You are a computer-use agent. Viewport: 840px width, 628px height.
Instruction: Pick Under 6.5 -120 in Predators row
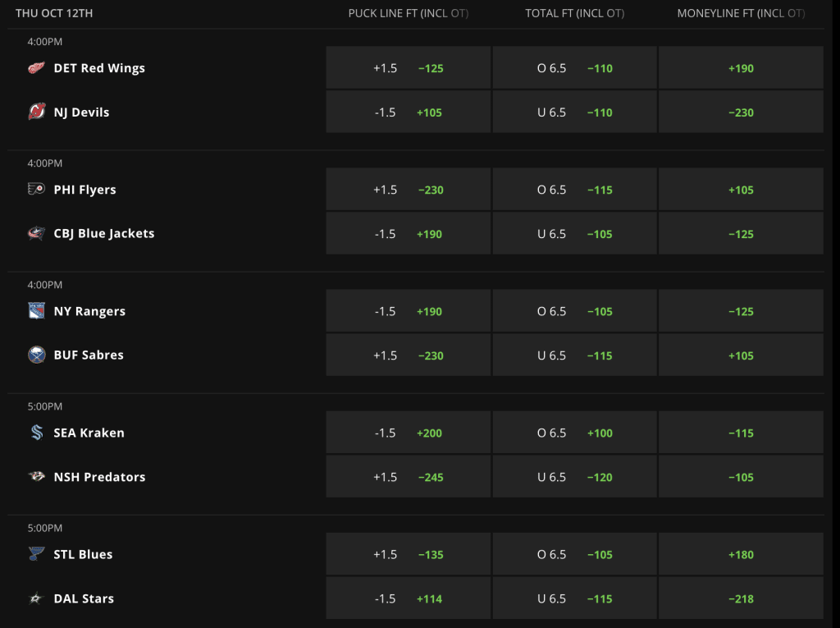click(575, 476)
